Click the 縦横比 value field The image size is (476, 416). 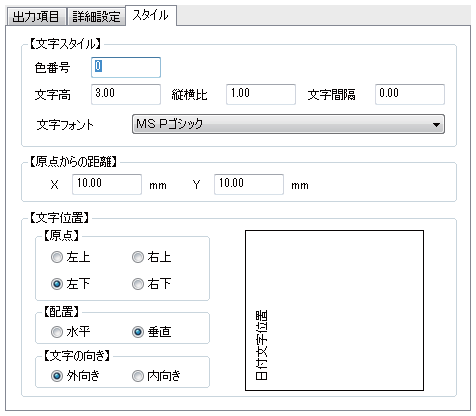click(261, 94)
